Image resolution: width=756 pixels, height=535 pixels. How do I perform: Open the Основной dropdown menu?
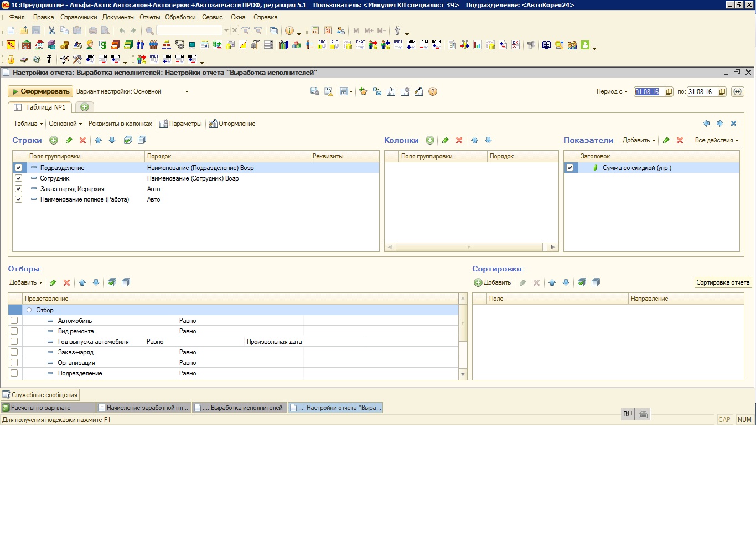click(x=65, y=124)
